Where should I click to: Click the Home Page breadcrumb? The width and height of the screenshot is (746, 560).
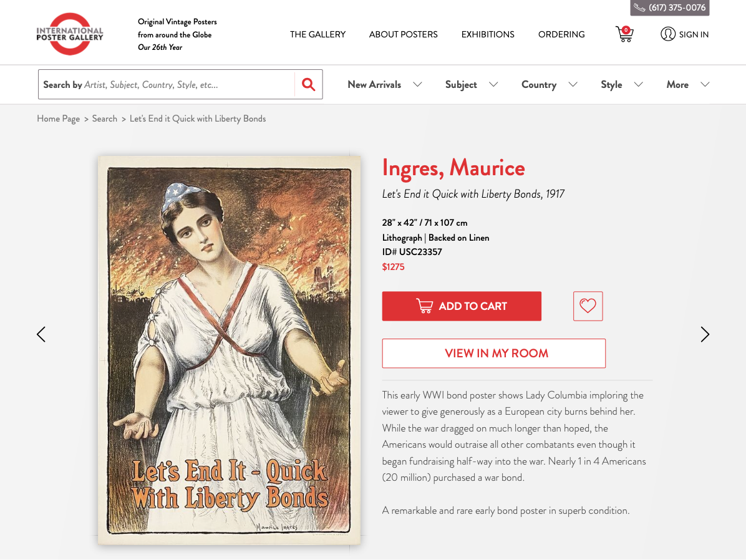[x=59, y=118]
